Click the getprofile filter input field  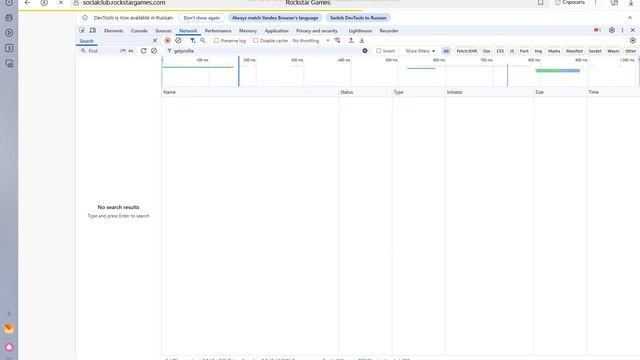[x=266, y=51]
